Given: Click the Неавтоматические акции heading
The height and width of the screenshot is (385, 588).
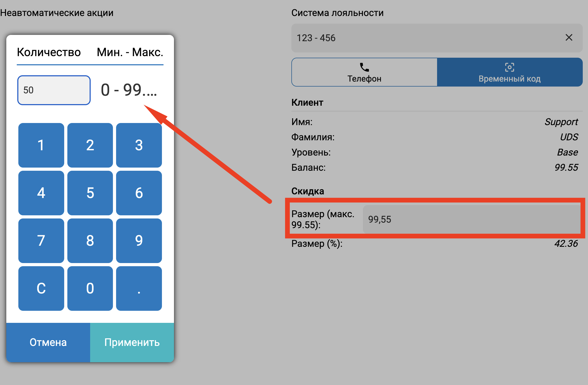Looking at the screenshot, I should point(57,13).
